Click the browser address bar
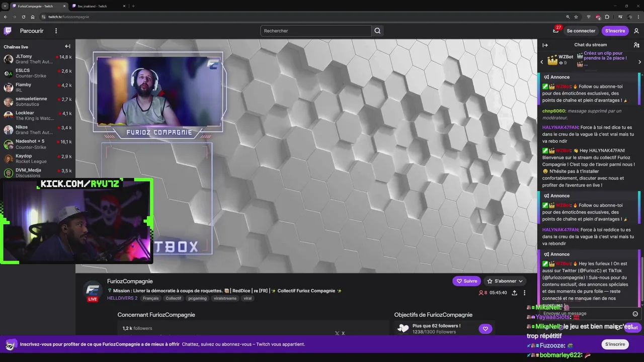Screen dimensions: 644x362 [x=302, y=17]
